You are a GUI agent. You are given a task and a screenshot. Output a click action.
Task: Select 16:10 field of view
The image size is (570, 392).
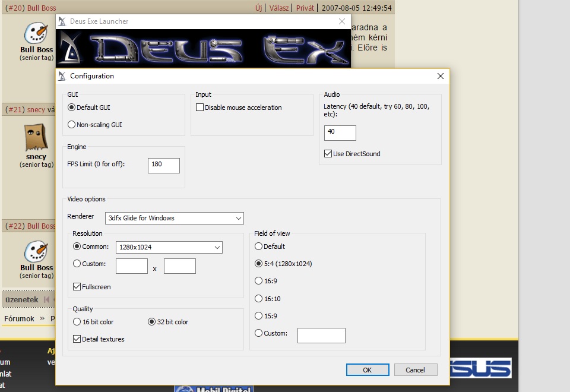coord(258,299)
